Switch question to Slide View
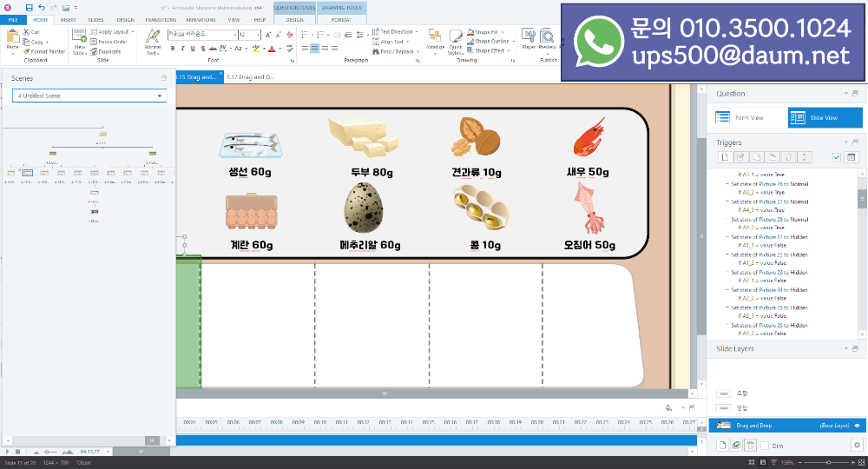868x469 pixels. coord(825,117)
